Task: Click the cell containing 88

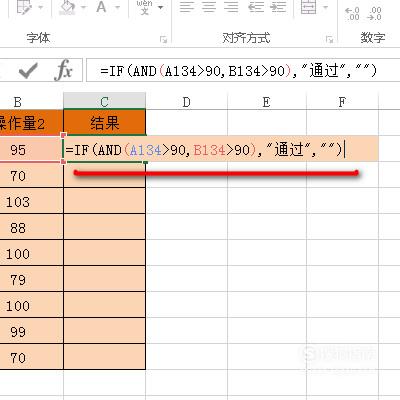Action: pos(31,227)
